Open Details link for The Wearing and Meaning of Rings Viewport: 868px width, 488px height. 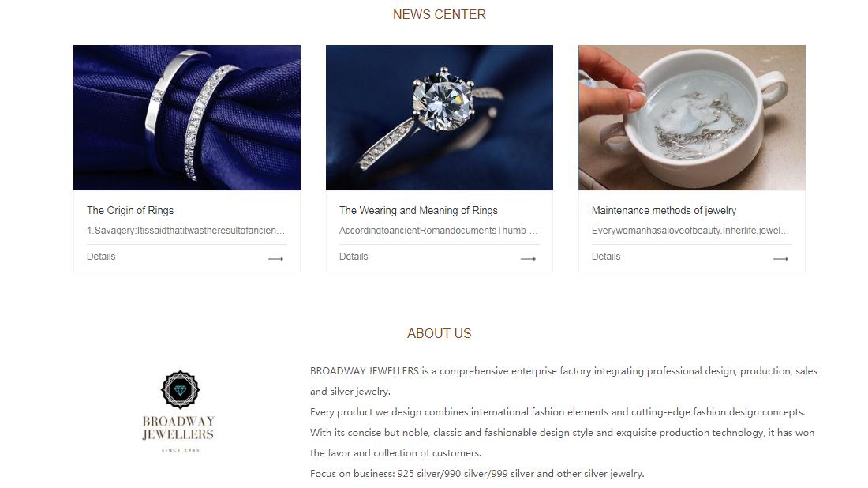(x=354, y=257)
